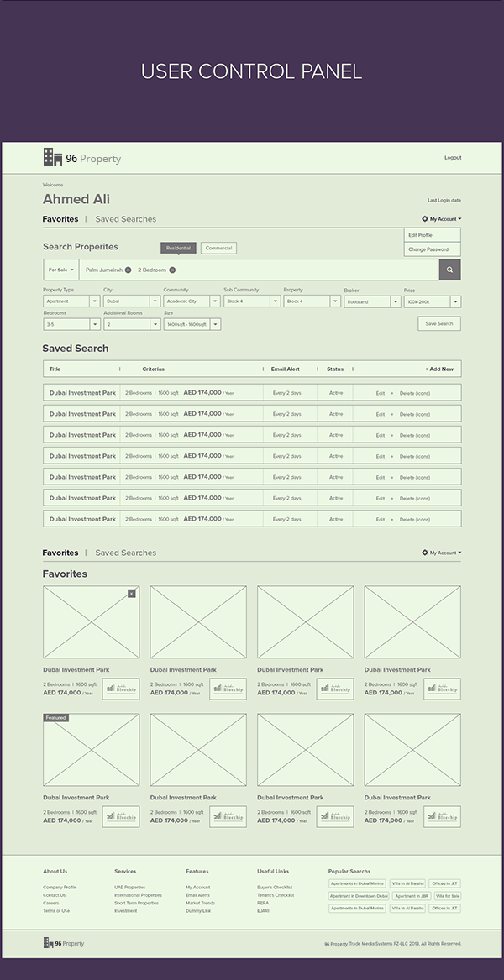504x980 pixels.
Task: Click the Featured badge on property thumbnail
Action: click(x=55, y=718)
